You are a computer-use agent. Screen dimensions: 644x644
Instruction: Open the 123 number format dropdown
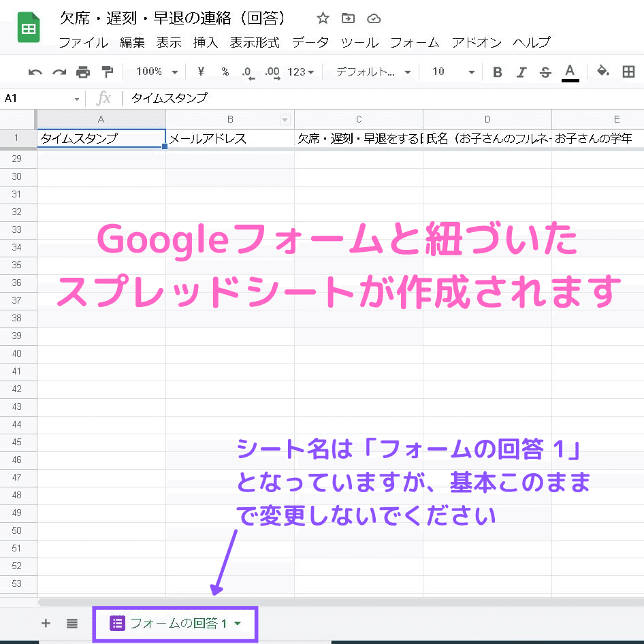300,72
